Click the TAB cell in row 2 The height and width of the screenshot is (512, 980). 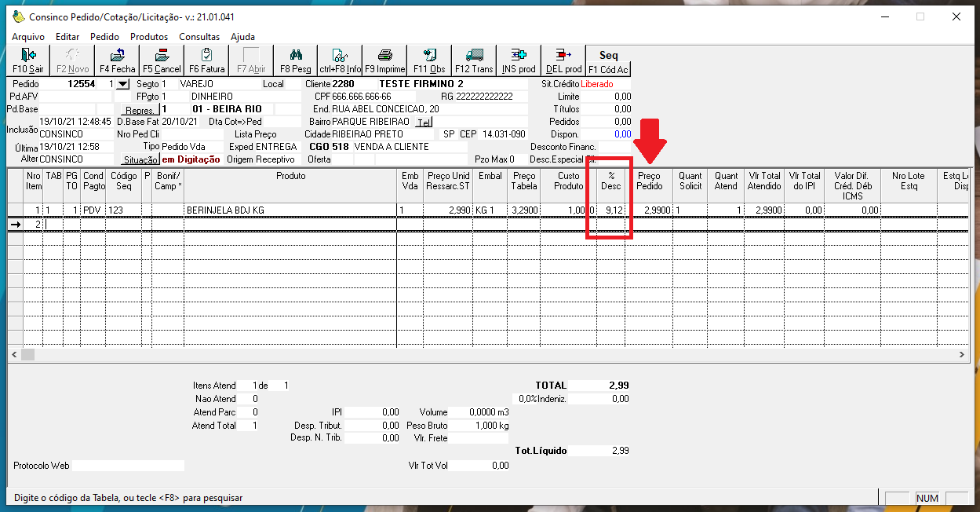click(53, 225)
